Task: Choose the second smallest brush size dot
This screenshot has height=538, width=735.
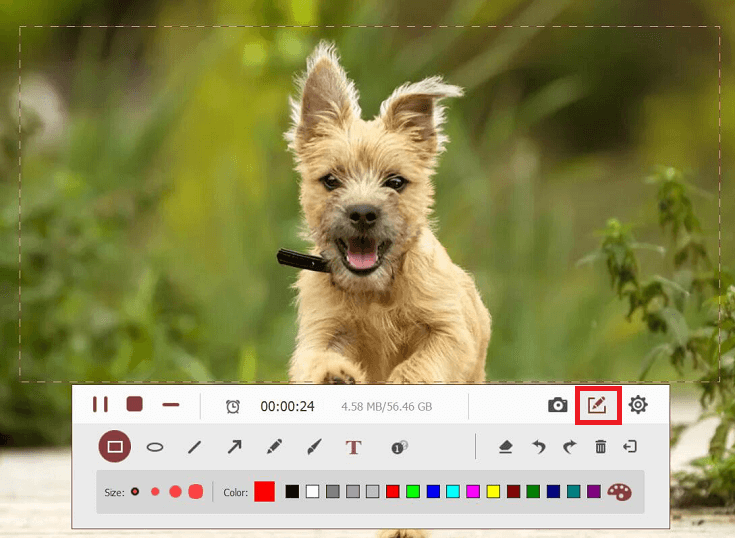Action: [x=155, y=492]
